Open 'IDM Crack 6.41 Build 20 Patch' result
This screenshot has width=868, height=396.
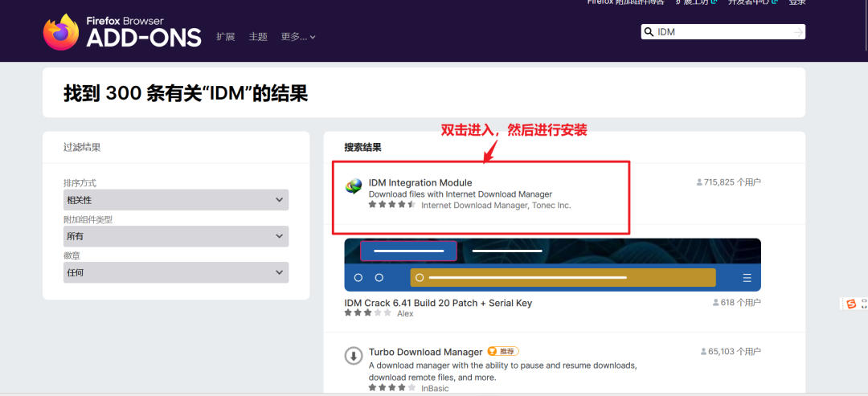tap(438, 303)
